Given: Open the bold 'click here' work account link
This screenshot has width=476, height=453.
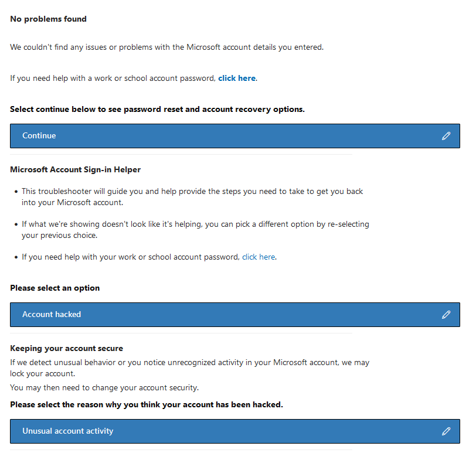Looking at the screenshot, I should pos(237,78).
